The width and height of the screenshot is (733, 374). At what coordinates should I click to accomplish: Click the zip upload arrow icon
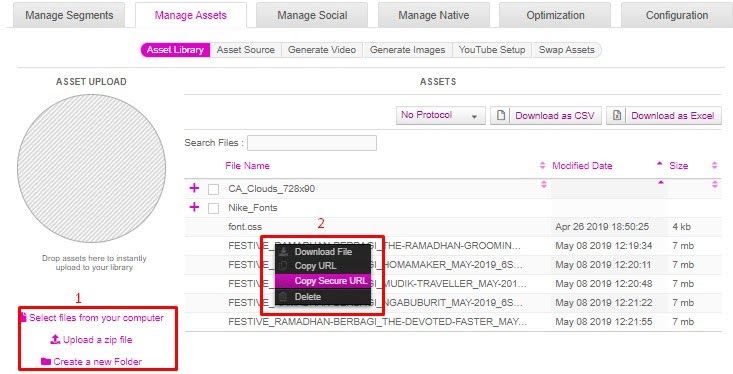click(55, 339)
